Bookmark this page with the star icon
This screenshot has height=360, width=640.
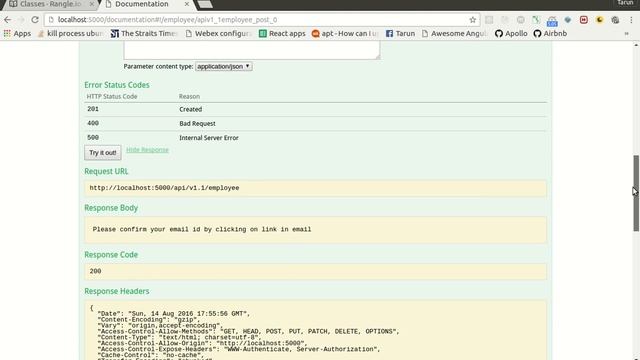tap(473, 20)
